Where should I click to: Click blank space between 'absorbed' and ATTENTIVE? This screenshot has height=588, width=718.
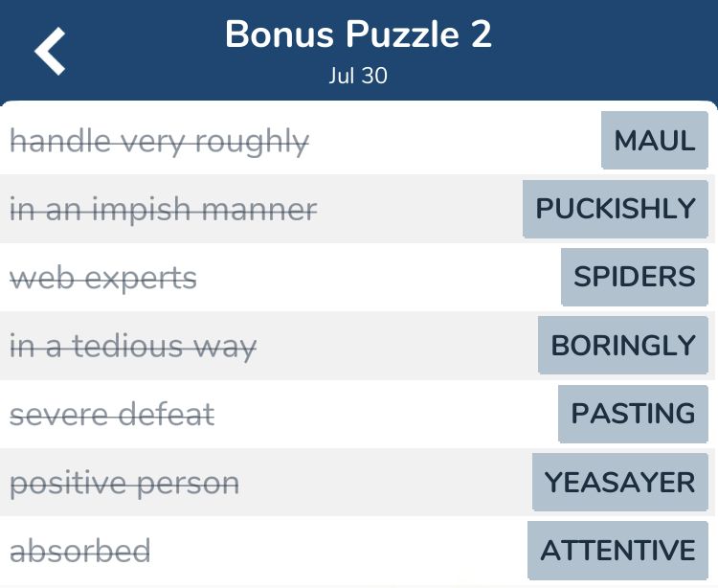point(335,552)
